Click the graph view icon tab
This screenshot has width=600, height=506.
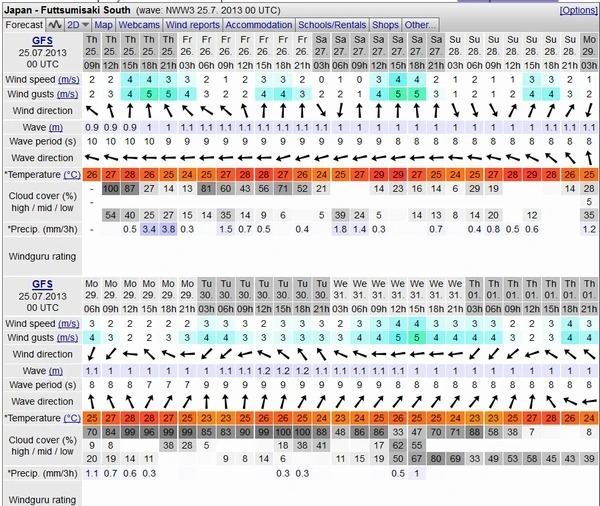[56, 24]
